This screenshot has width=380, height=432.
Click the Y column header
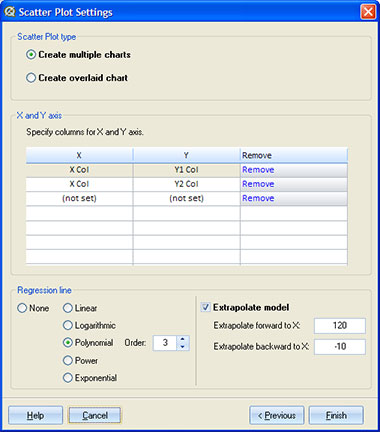click(x=186, y=155)
